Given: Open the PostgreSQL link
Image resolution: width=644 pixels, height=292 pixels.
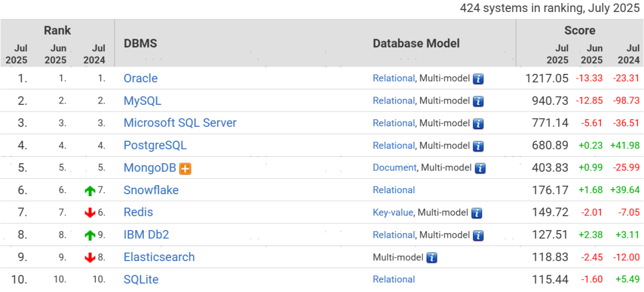Looking at the screenshot, I should pos(155,145).
